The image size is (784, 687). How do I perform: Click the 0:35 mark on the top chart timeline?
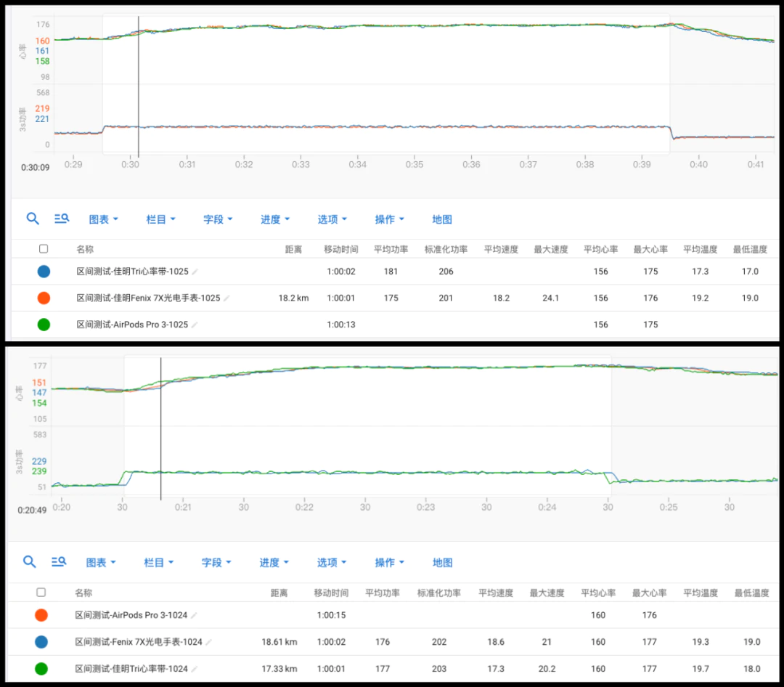[x=415, y=165]
